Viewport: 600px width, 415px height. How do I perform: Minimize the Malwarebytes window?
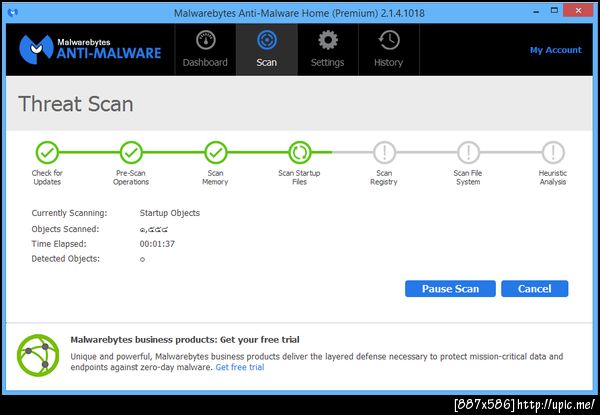tap(536, 11)
